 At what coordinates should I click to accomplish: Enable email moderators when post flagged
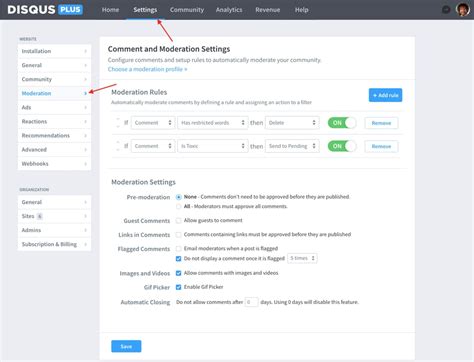(x=179, y=248)
